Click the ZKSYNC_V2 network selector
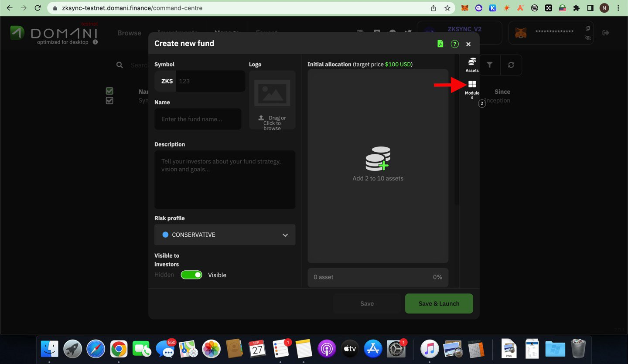This screenshot has height=364, width=628. click(x=460, y=33)
